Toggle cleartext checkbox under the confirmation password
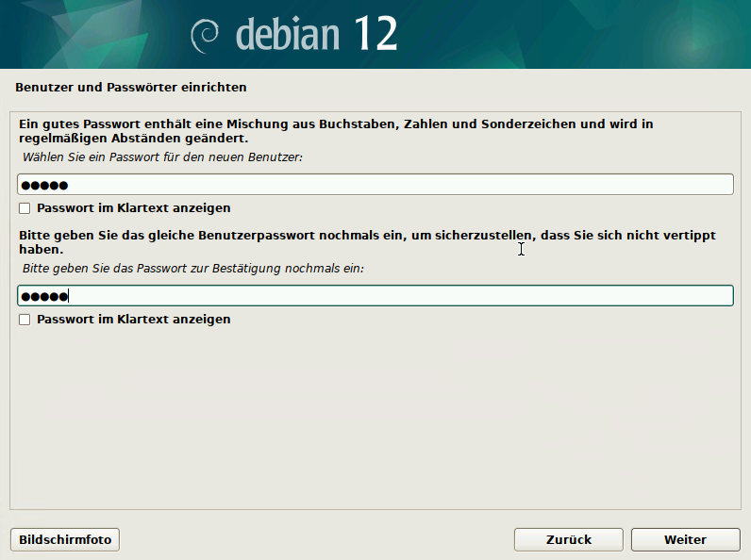 25,320
